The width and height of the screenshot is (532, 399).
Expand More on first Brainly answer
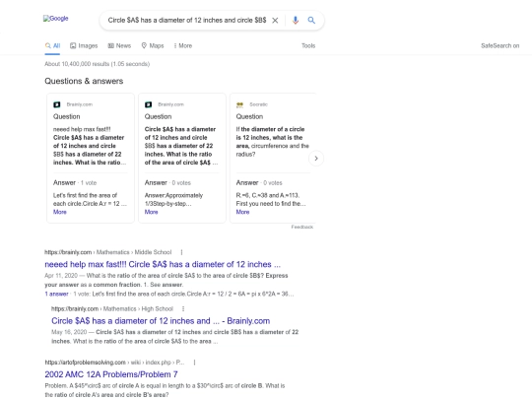pyautogui.click(x=60, y=212)
